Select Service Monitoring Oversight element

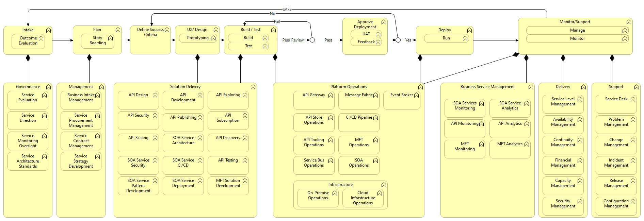point(28,141)
